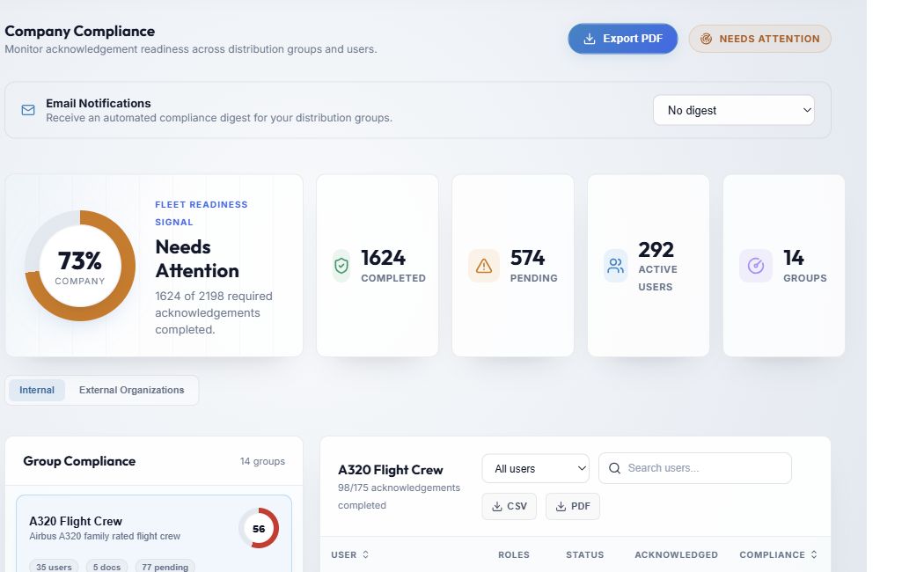Image resolution: width=924 pixels, height=572 pixels.
Task: Click the Acknowledged column header
Action: pos(676,555)
